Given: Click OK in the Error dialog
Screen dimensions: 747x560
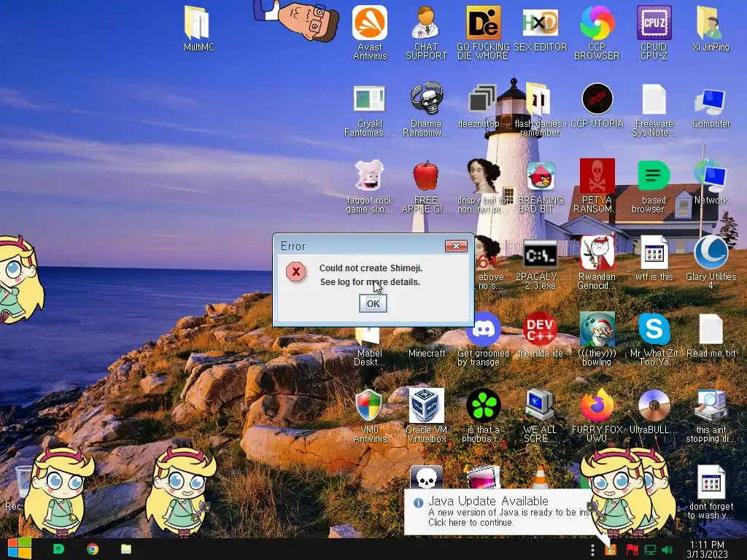Looking at the screenshot, I should click(373, 303).
